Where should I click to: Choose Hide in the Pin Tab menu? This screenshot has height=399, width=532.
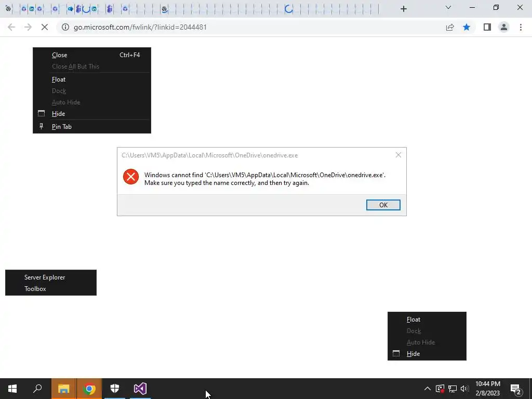click(x=92, y=114)
